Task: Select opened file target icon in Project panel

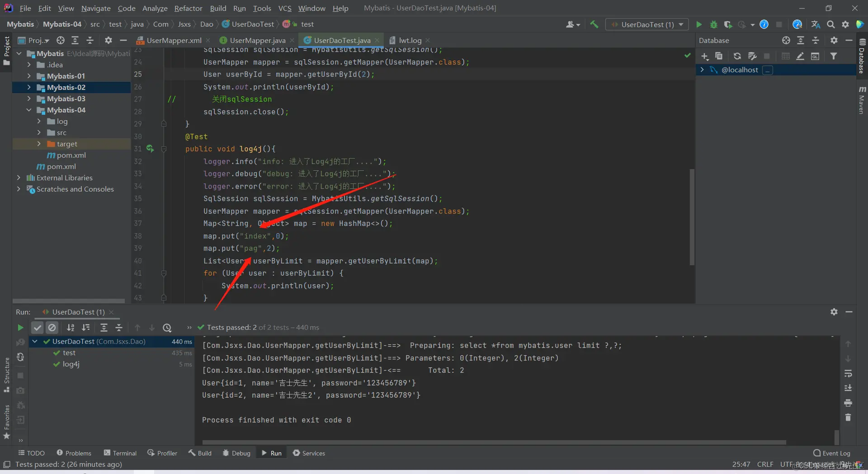Action: pos(61,40)
